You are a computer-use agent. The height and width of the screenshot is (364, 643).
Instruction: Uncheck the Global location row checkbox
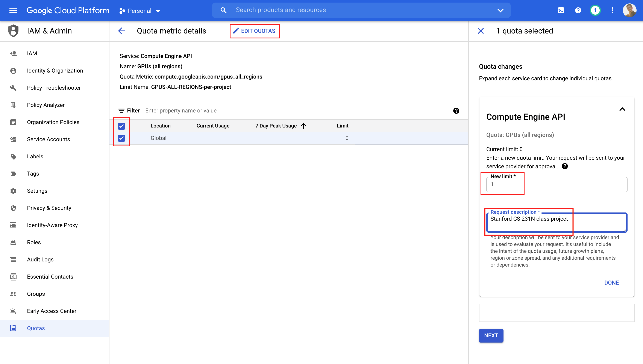tap(121, 138)
